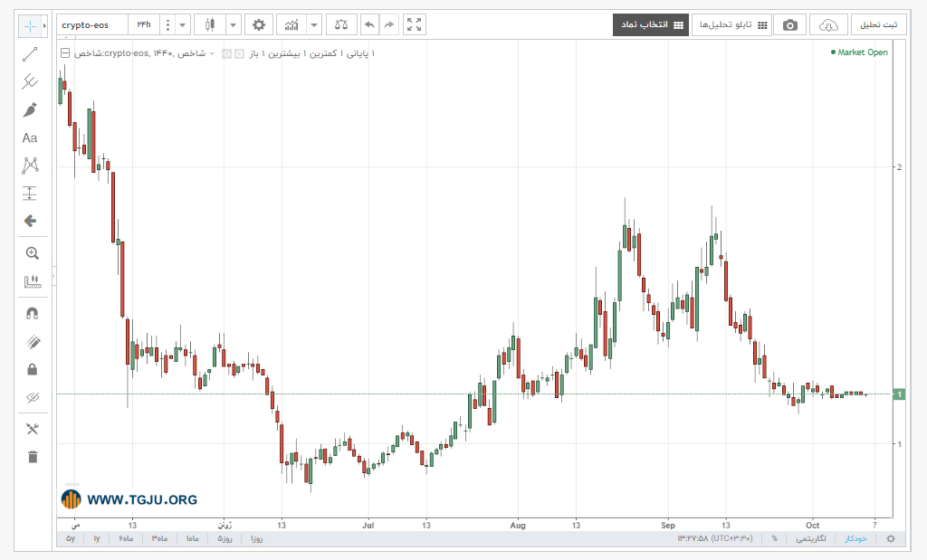Screen dimensions: 927x560
Task: Toggle series visibility eye in legend
Action: pos(226,53)
